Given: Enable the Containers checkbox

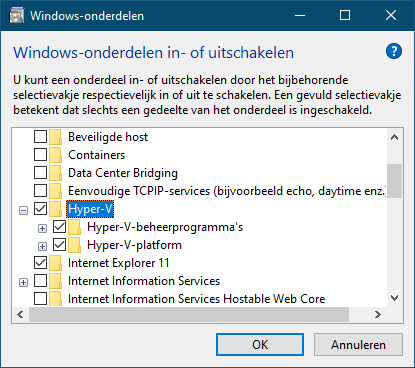Looking at the screenshot, I should pos(40,155).
